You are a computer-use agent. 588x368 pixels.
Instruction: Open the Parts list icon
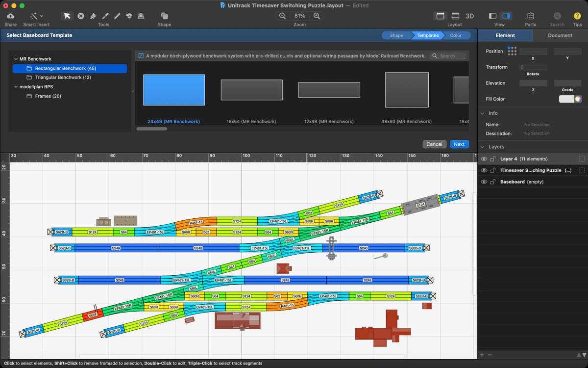[530, 16]
